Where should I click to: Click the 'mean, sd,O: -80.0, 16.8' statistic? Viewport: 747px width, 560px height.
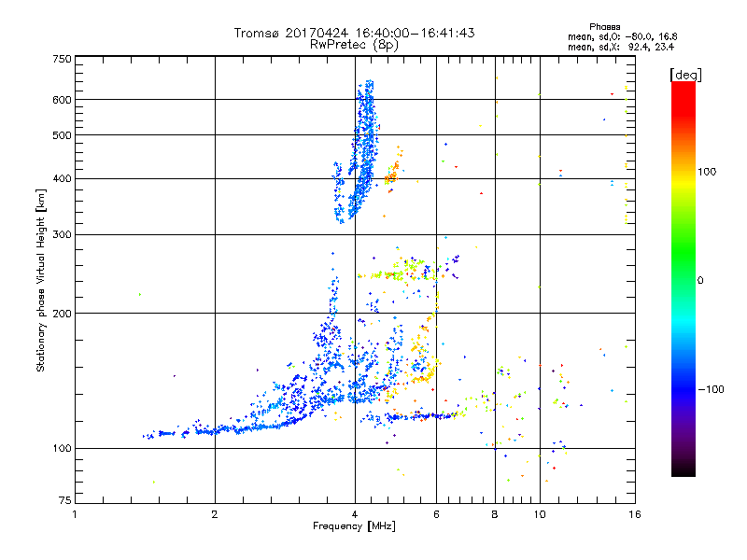coord(622,36)
